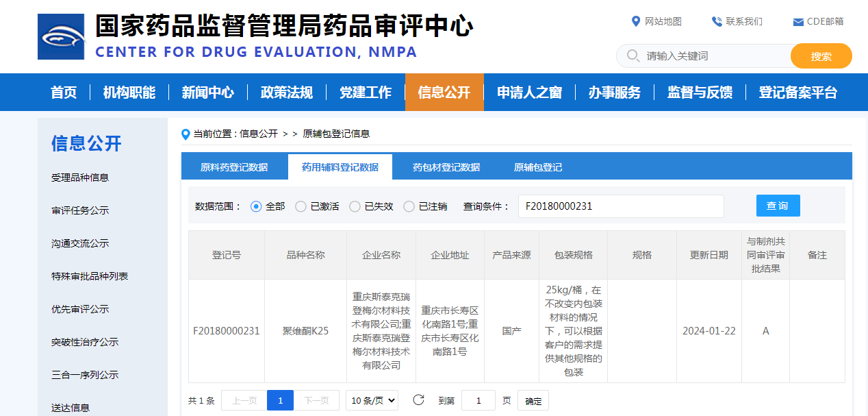Click the CDE logo image
This screenshot has height=416, width=868.
tap(61, 36)
